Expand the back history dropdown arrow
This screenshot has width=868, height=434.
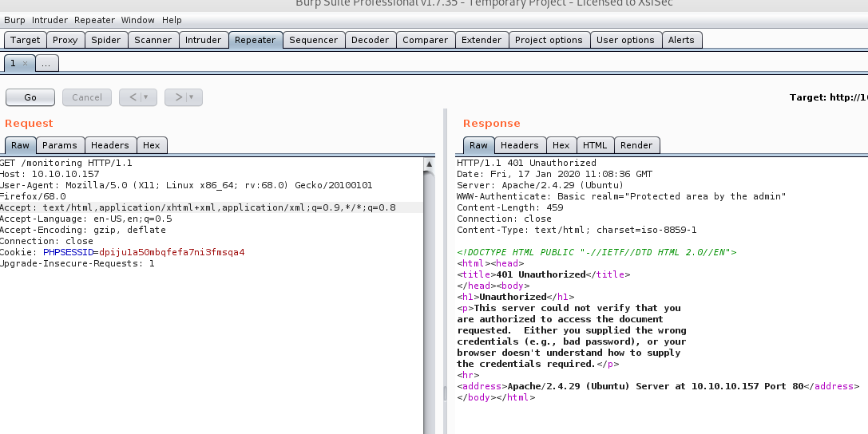(x=146, y=97)
